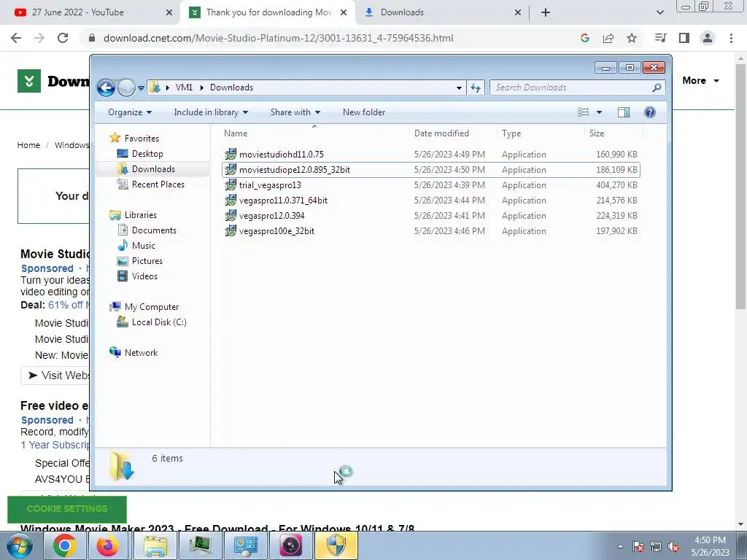Click the Windows Explorer folder icon on the taskbar
This screenshot has width=747, height=560.
click(155, 545)
